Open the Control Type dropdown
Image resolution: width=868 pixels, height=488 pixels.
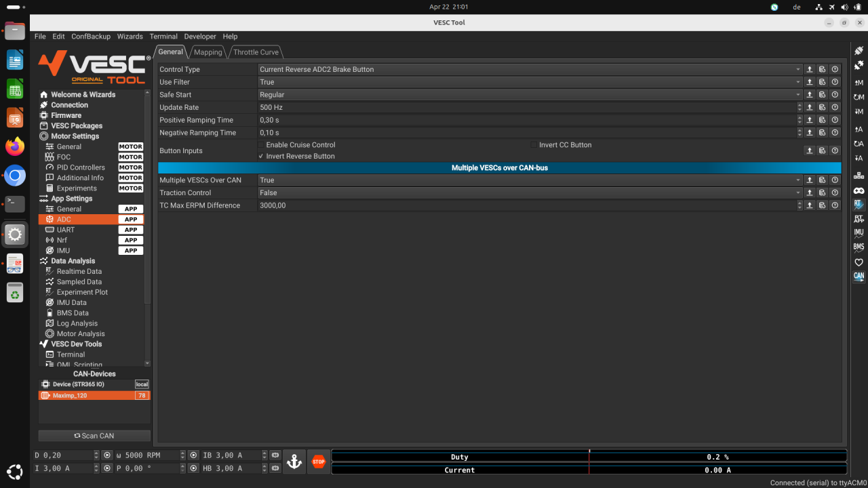(x=529, y=68)
